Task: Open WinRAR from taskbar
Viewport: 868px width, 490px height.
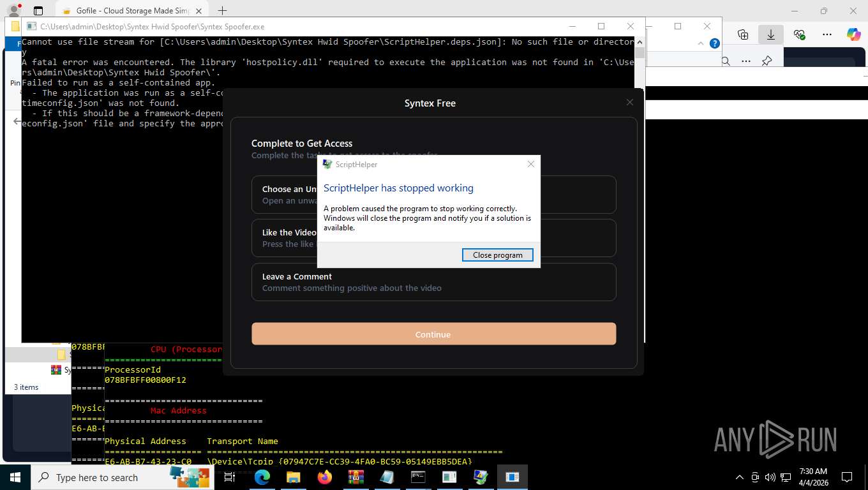Action: click(x=355, y=477)
